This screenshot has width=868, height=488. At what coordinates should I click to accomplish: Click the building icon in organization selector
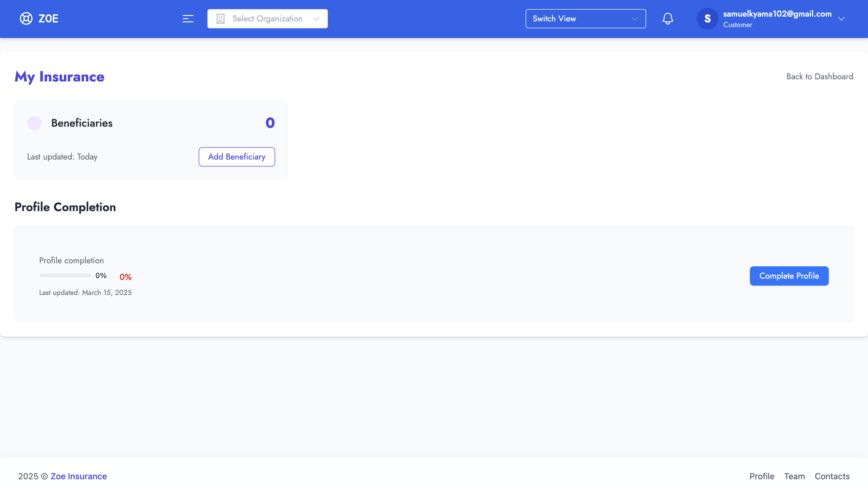point(220,18)
